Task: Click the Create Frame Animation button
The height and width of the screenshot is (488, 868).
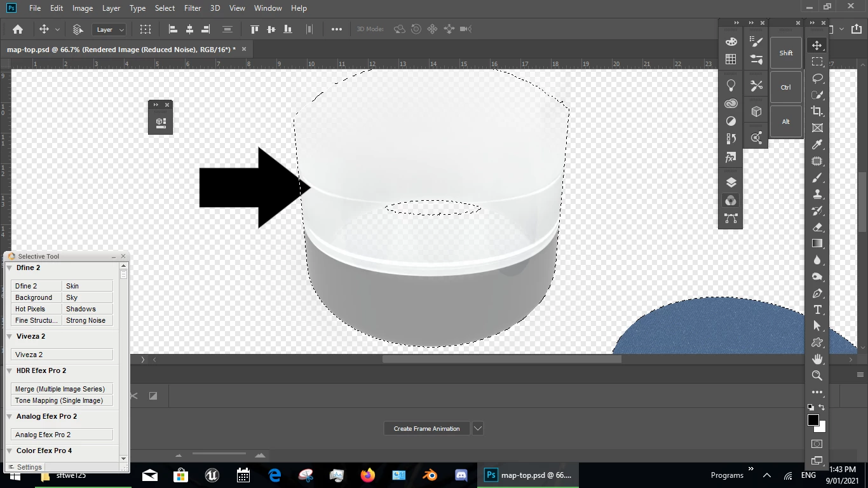Action: pos(426,428)
